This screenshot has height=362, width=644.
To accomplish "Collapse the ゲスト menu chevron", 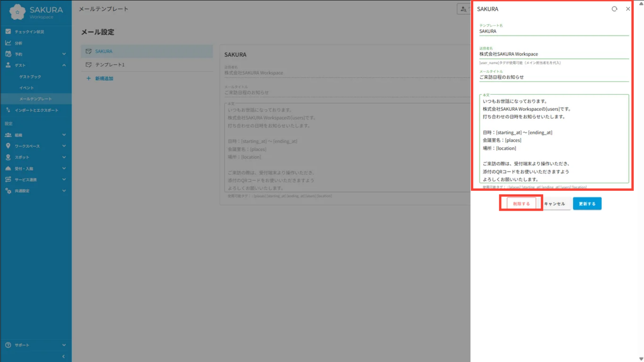I will coord(64,65).
